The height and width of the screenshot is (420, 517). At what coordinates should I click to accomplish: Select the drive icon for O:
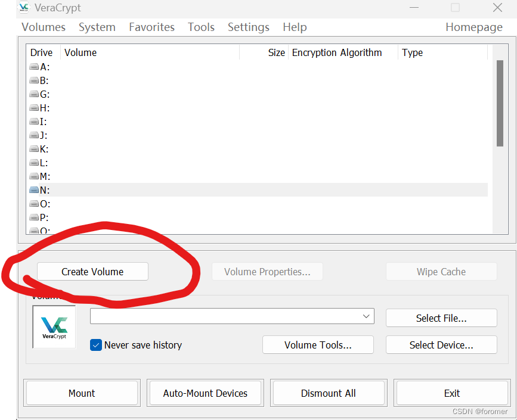click(34, 204)
